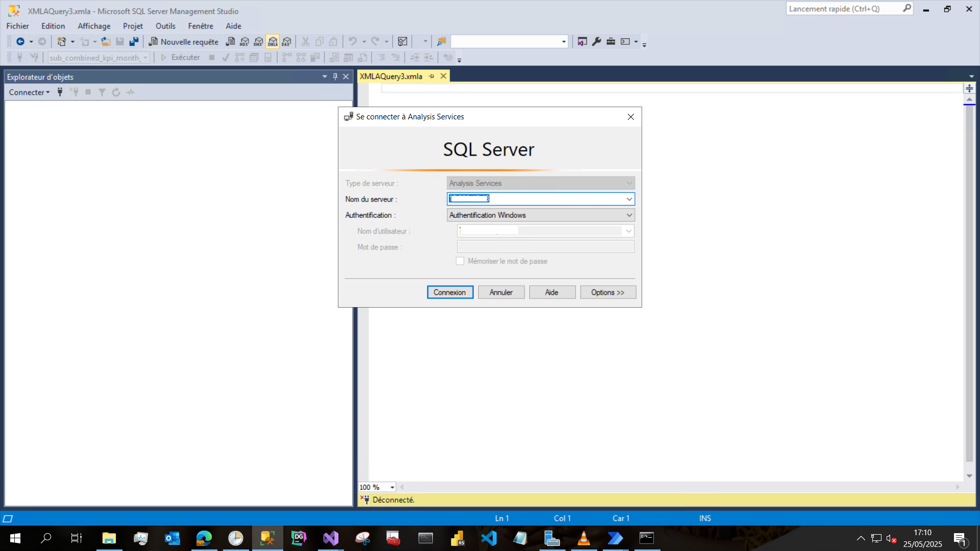Image resolution: width=980 pixels, height=551 pixels.
Task: Click the Annuler button
Action: (501, 292)
